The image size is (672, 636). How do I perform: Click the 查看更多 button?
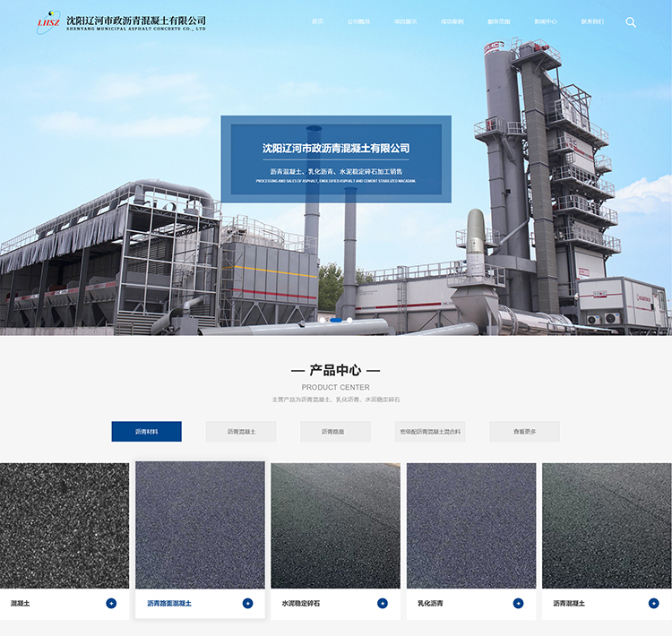[x=524, y=432]
